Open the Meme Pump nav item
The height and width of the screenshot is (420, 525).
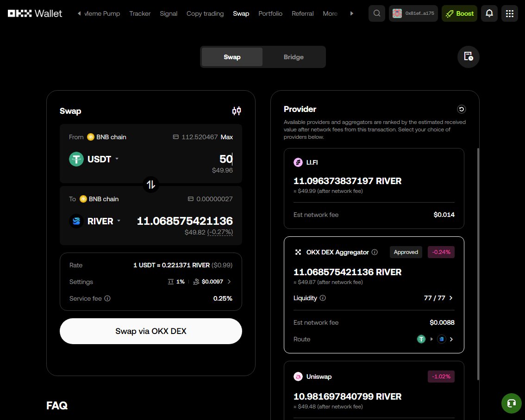point(102,13)
